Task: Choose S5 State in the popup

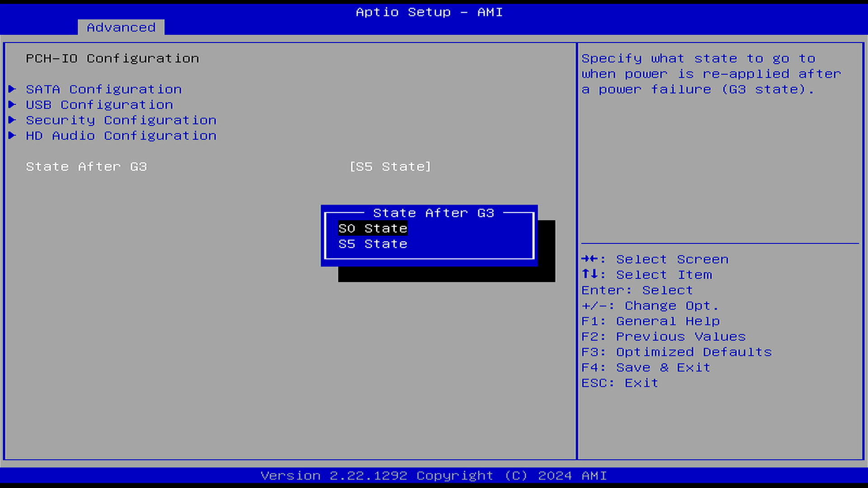Action: pyautogui.click(x=373, y=244)
